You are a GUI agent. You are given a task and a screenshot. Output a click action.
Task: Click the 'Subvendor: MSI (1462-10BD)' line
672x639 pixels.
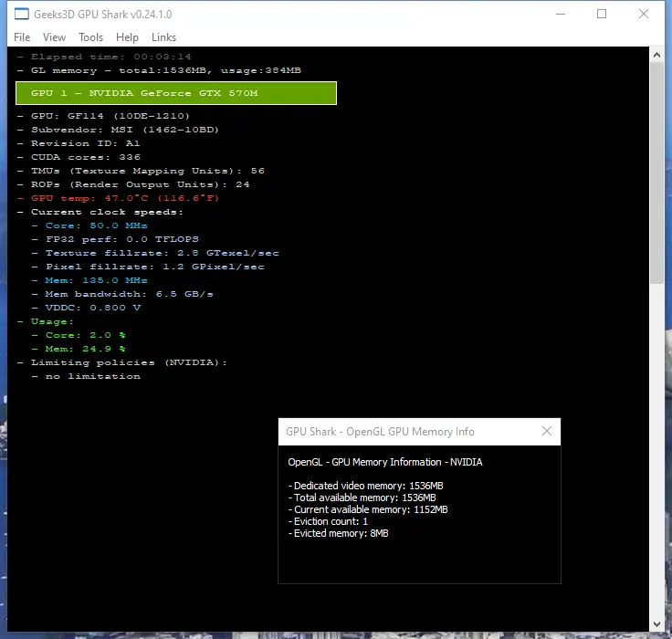tap(118, 130)
